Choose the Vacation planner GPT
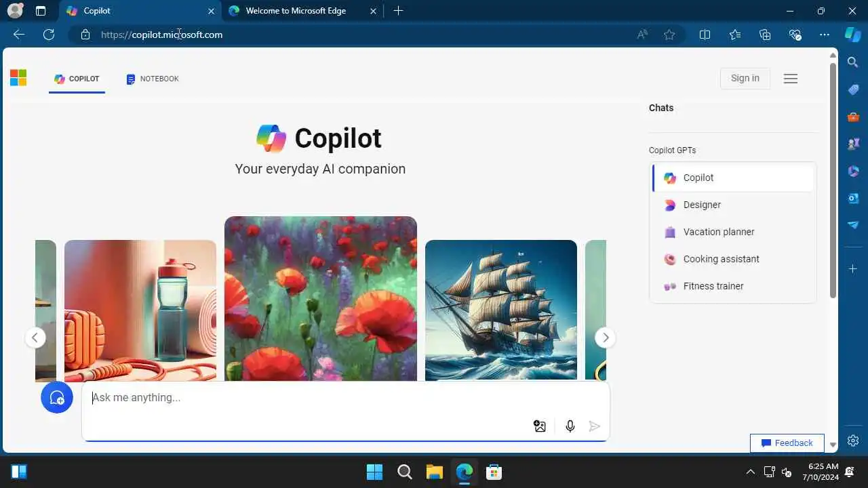 pyautogui.click(x=733, y=232)
